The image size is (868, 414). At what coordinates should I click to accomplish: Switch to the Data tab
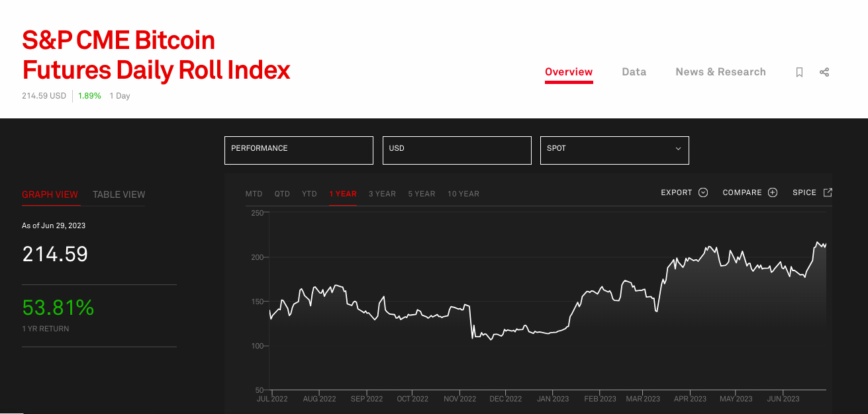click(x=634, y=72)
